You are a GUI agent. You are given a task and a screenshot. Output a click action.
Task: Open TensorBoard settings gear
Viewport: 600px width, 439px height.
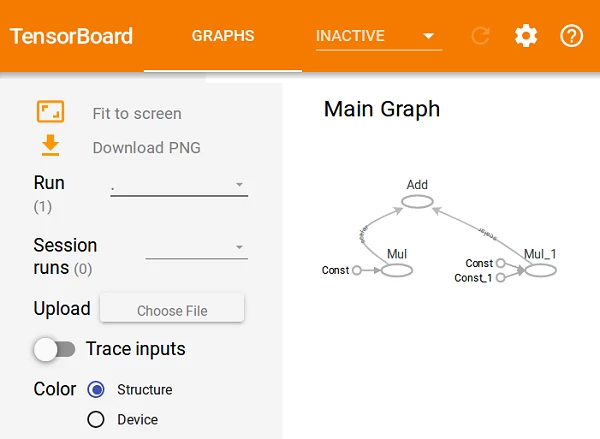pos(526,36)
